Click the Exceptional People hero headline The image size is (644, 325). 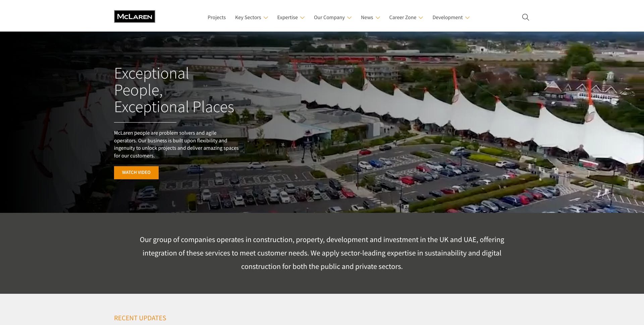[174, 90]
